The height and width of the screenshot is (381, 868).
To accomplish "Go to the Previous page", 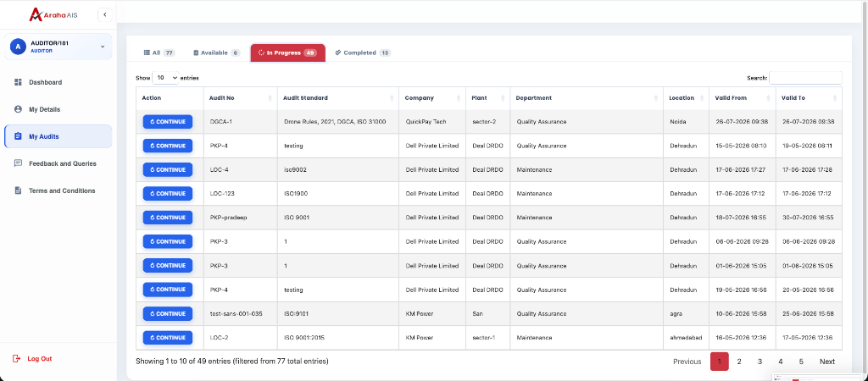I will tap(687, 362).
